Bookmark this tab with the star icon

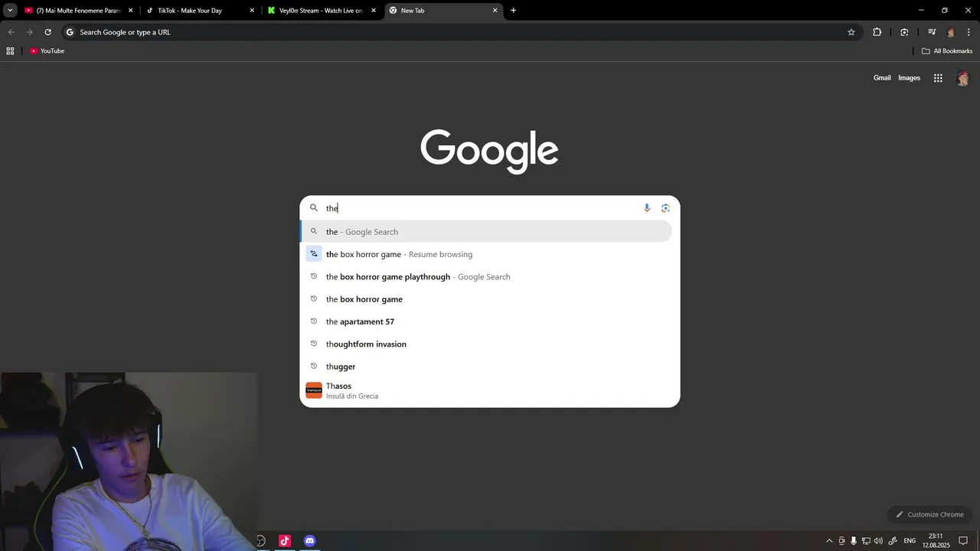click(x=851, y=32)
